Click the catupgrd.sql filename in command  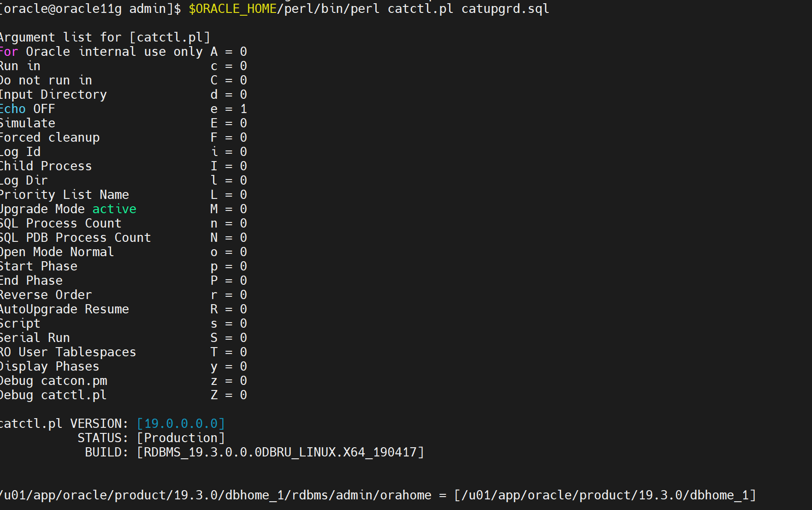click(x=505, y=9)
